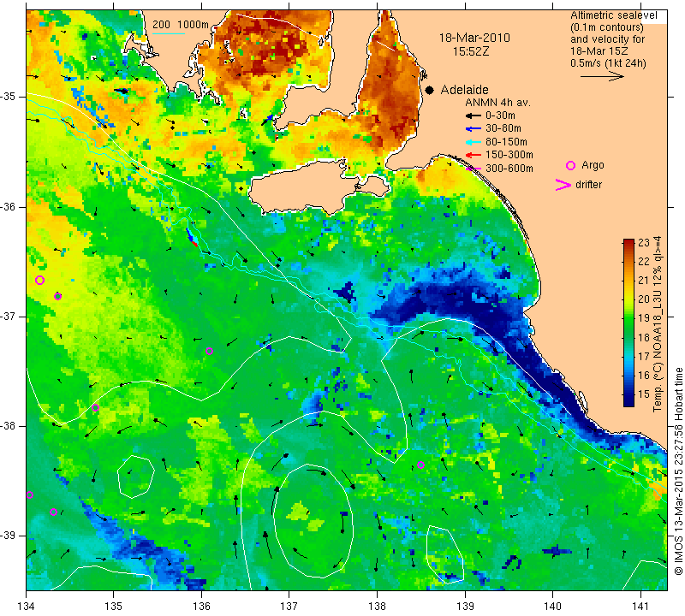
Task: Click the IMOS copyright timestamp text
Action: (678, 471)
